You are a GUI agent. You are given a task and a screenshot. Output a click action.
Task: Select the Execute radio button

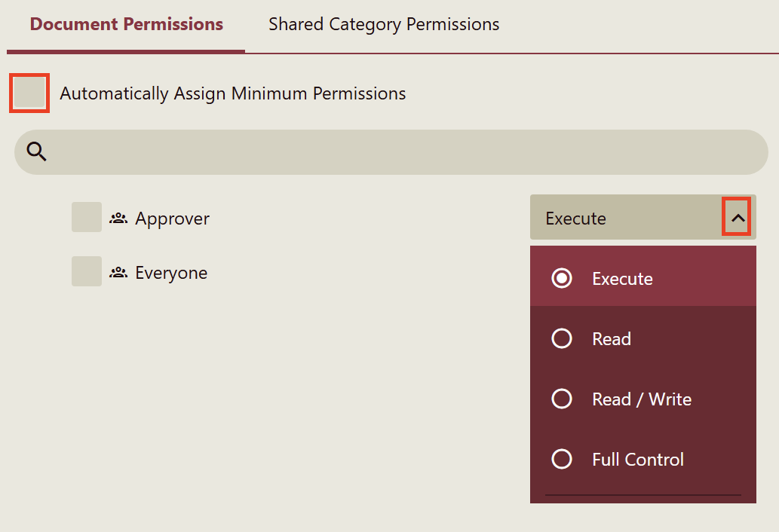tap(562, 279)
